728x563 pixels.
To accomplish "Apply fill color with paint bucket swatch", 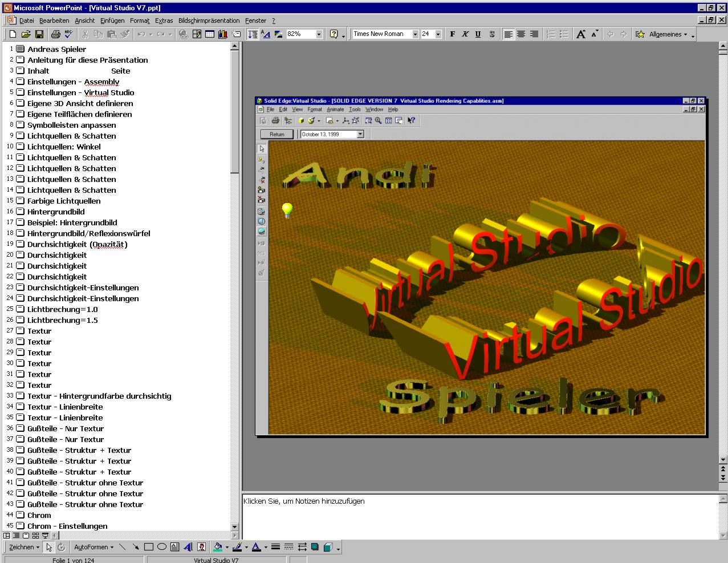I will click(218, 547).
